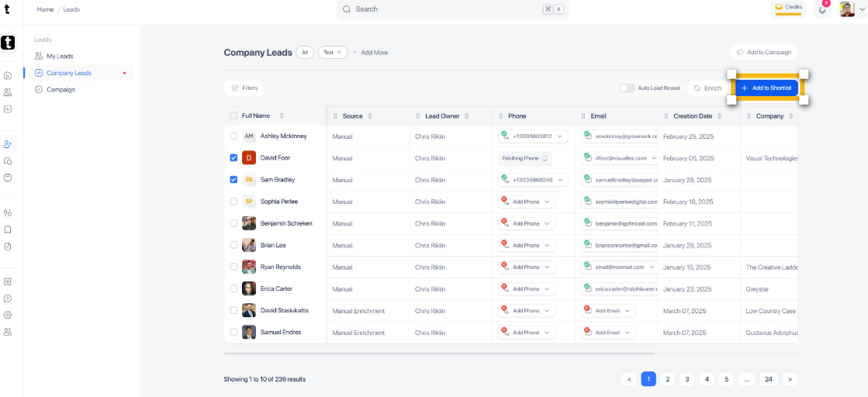Click Home in breadcrumb
The width and height of the screenshot is (868, 397).
click(x=46, y=9)
